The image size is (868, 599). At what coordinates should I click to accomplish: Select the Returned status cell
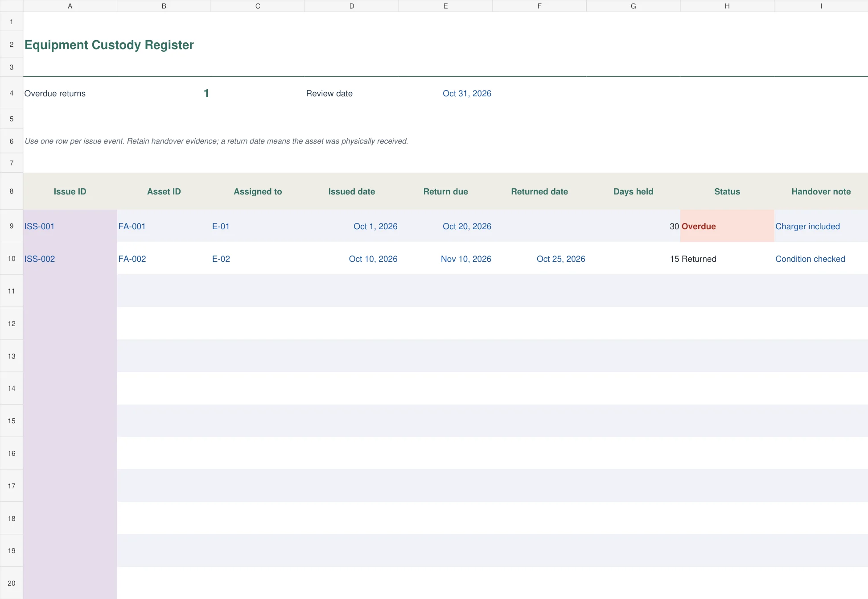click(727, 259)
